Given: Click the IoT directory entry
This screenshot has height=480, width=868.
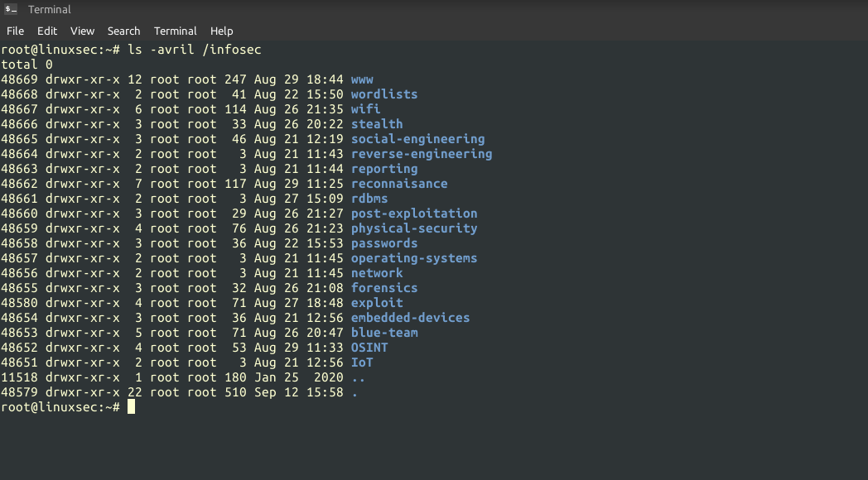Looking at the screenshot, I should tap(361, 362).
